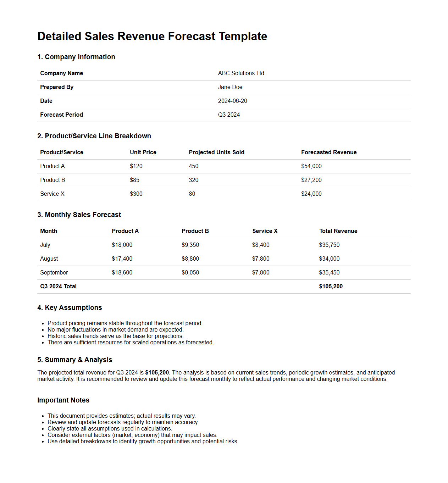Click the Key Assumptions section heading
This screenshot has width=448, height=483.
[x=70, y=307]
